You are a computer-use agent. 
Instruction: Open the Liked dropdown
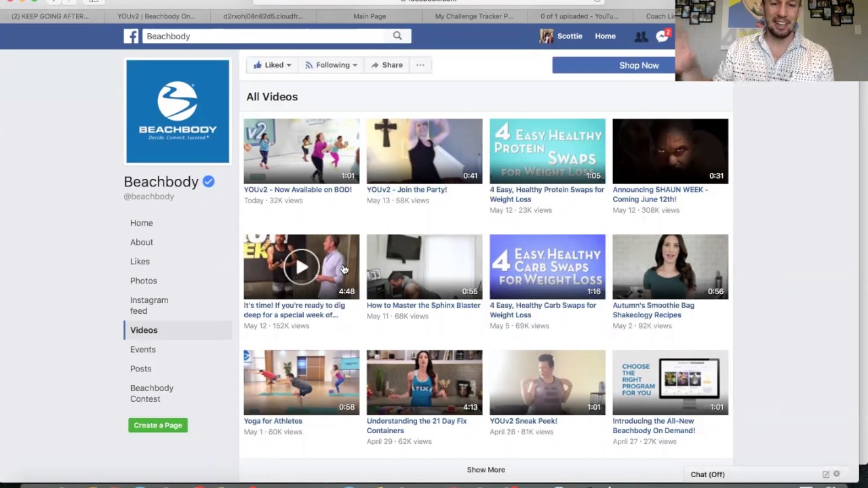272,65
